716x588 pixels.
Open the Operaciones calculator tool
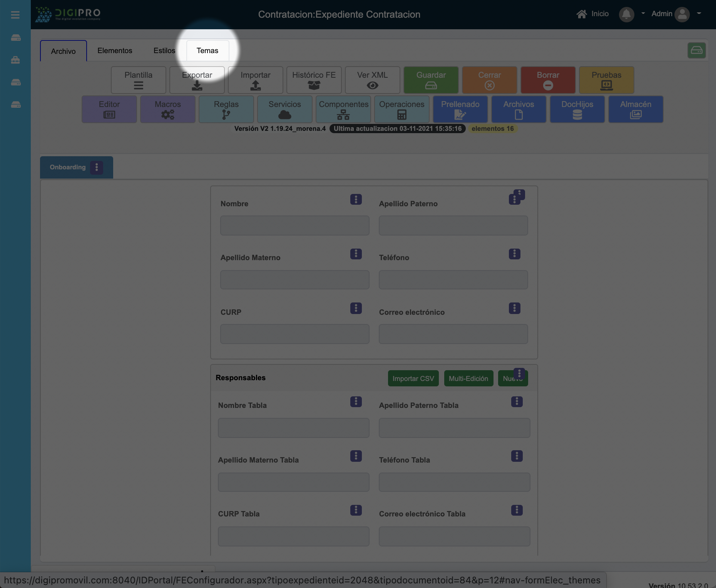click(x=401, y=109)
